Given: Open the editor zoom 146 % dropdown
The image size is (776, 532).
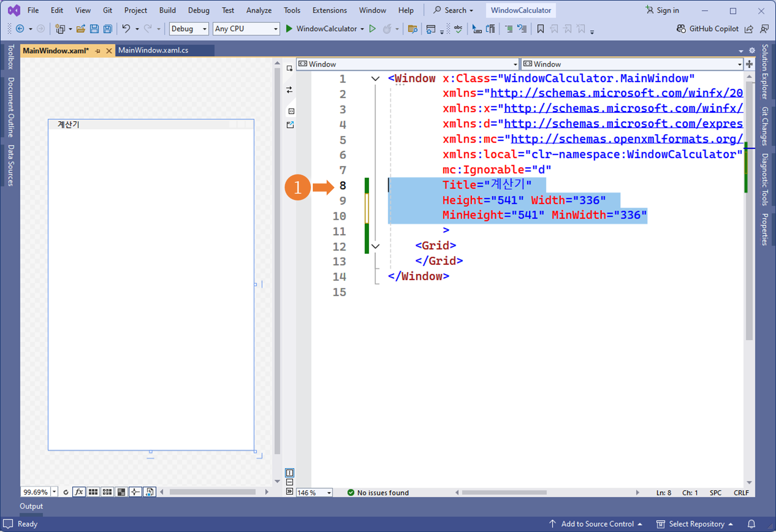Looking at the screenshot, I should [x=329, y=492].
